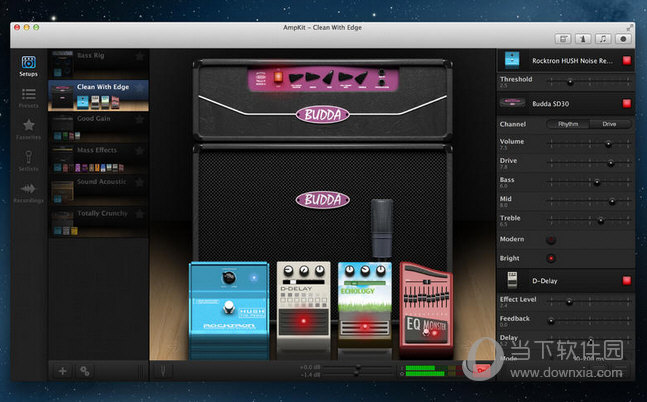This screenshot has height=402, width=647.
Task: Click the Budda logo on amp head
Action: point(323,115)
